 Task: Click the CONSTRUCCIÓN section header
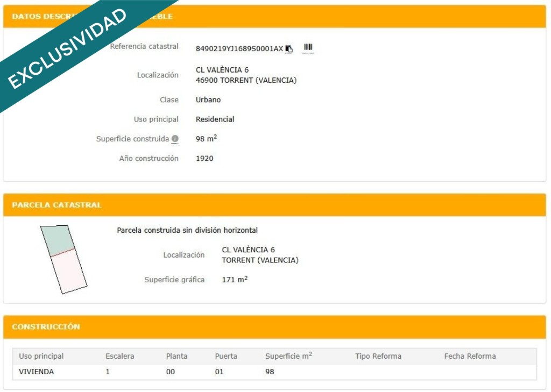coord(46,326)
